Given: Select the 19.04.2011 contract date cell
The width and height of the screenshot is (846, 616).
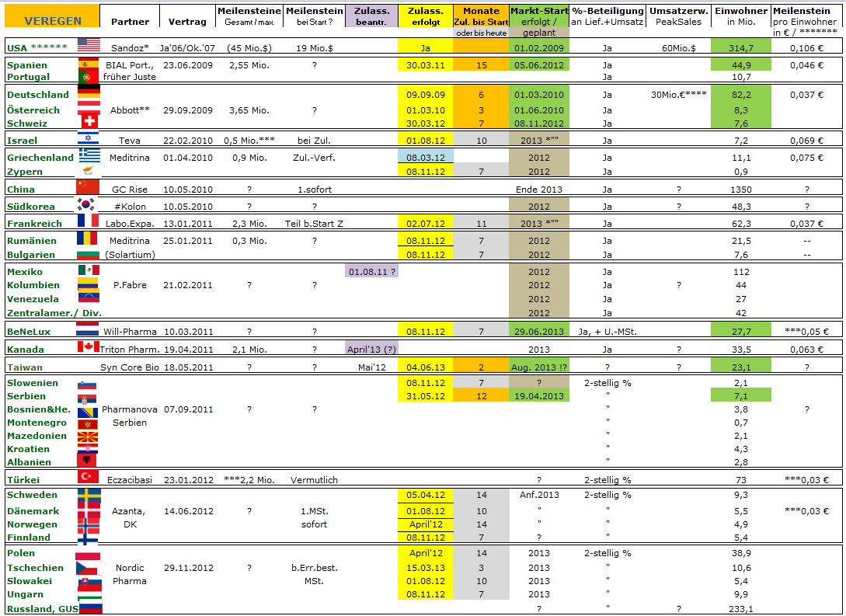Looking at the screenshot, I should [188, 349].
